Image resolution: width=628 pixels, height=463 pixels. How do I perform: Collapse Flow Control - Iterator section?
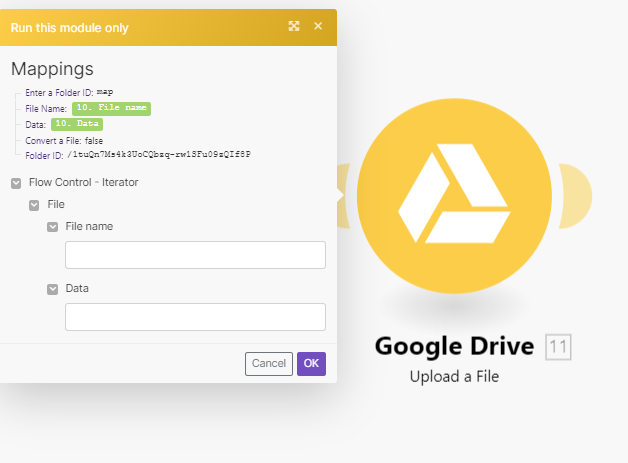16,183
